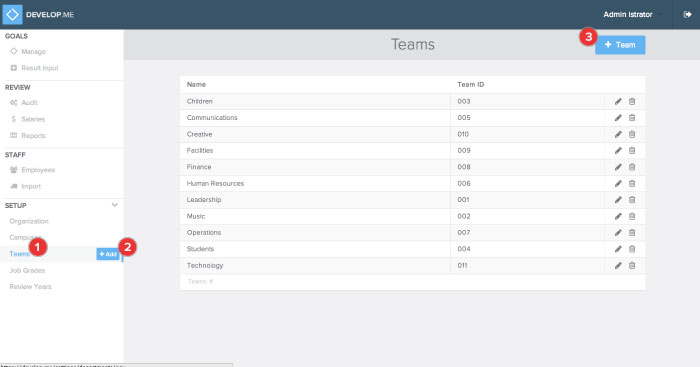Image resolution: width=700 pixels, height=367 pixels.
Task: Click team ID 010
Action: coord(463,134)
